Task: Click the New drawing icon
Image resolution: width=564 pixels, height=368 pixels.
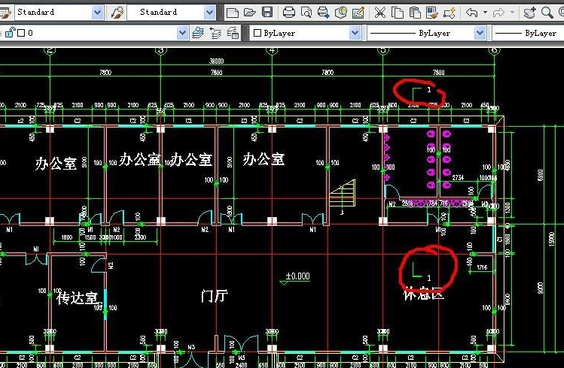Action: point(232,13)
